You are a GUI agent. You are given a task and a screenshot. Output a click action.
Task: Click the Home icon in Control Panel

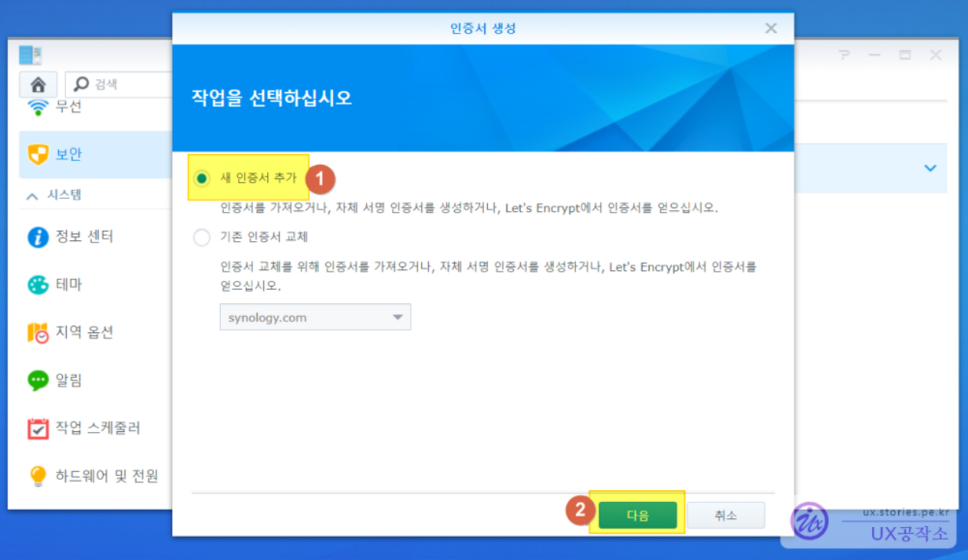[x=38, y=84]
